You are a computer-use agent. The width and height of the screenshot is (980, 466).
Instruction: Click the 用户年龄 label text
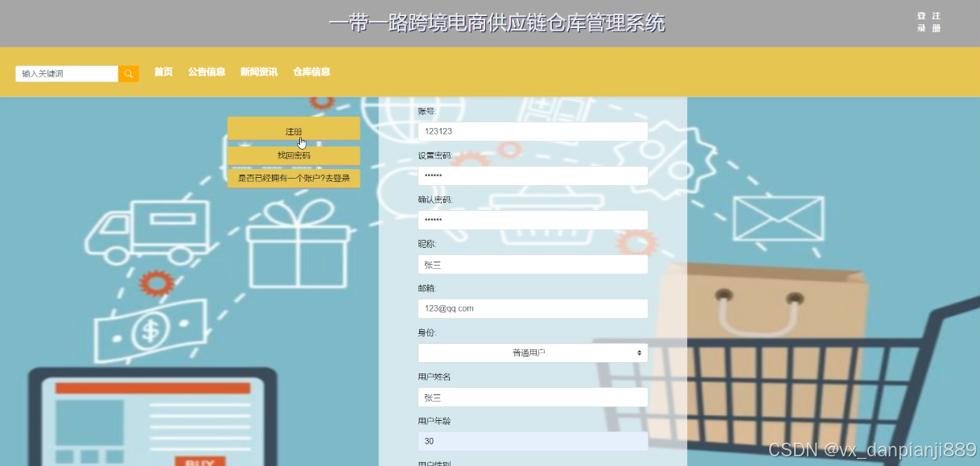click(434, 421)
